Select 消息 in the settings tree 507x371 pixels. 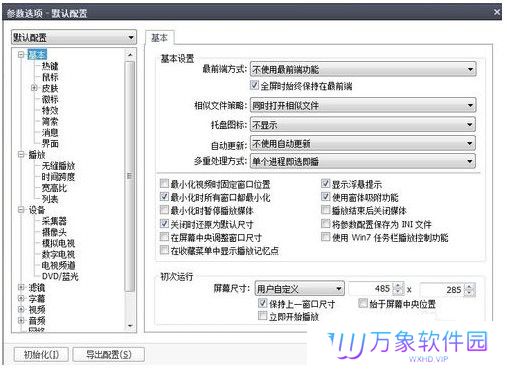50,132
